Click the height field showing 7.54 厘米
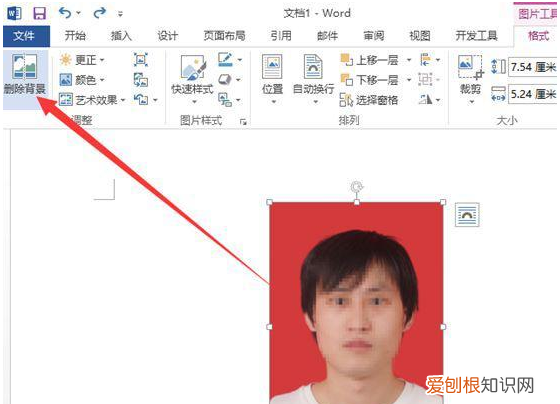Viewport: 560px width, 404px height. (x=533, y=67)
